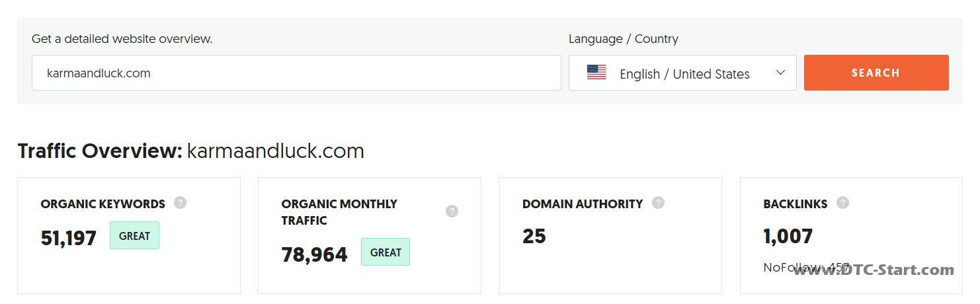This screenshot has width=980, height=304.
Task: Click the 1,007 backlinks count
Action: click(x=788, y=236)
